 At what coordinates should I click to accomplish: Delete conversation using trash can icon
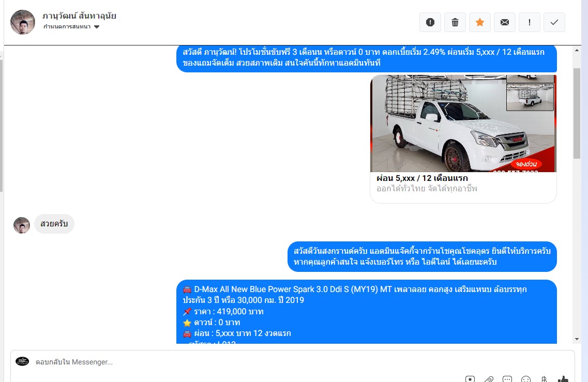click(455, 22)
